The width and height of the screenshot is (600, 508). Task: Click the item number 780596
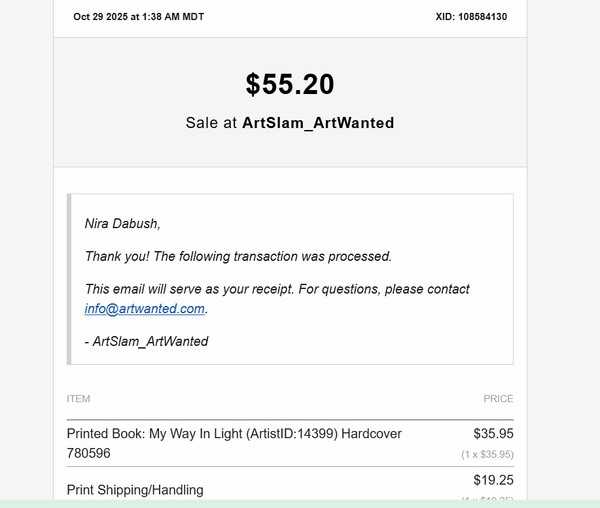89,453
